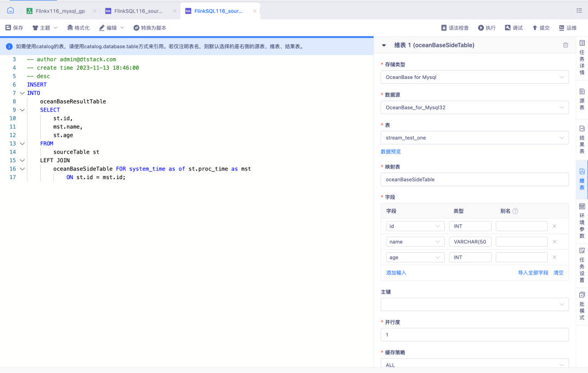Click the VARCHAR(50 type box
Image resolution: width=588 pixels, height=373 pixels.
coord(470,242)
